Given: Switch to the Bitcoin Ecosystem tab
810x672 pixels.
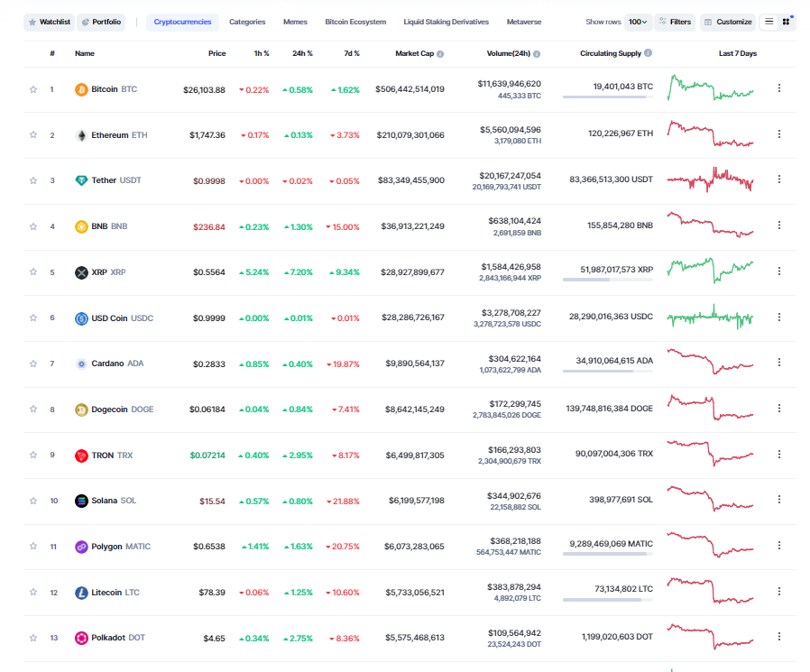Looking at the screenshot, I should point(355,22).
